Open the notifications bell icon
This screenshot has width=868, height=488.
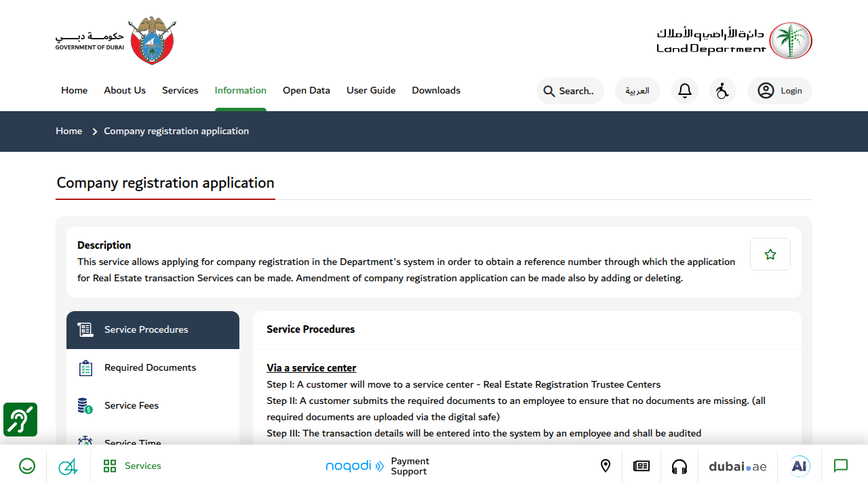coord(685,91)
